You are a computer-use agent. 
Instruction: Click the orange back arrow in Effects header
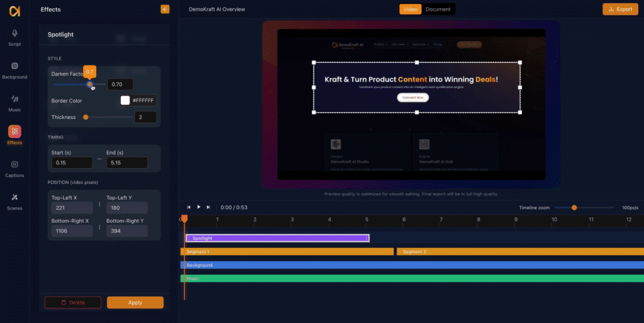[165, 9]
